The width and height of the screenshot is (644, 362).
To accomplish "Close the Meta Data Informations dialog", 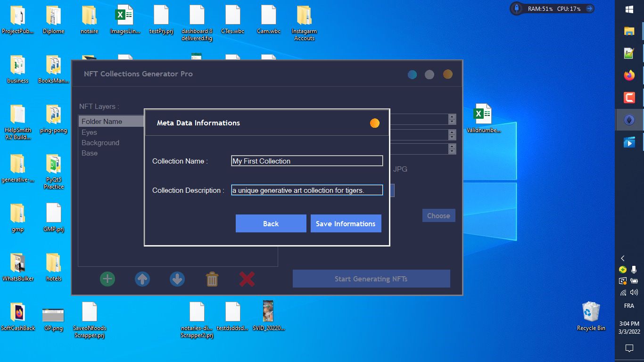I will click(374, 123).
